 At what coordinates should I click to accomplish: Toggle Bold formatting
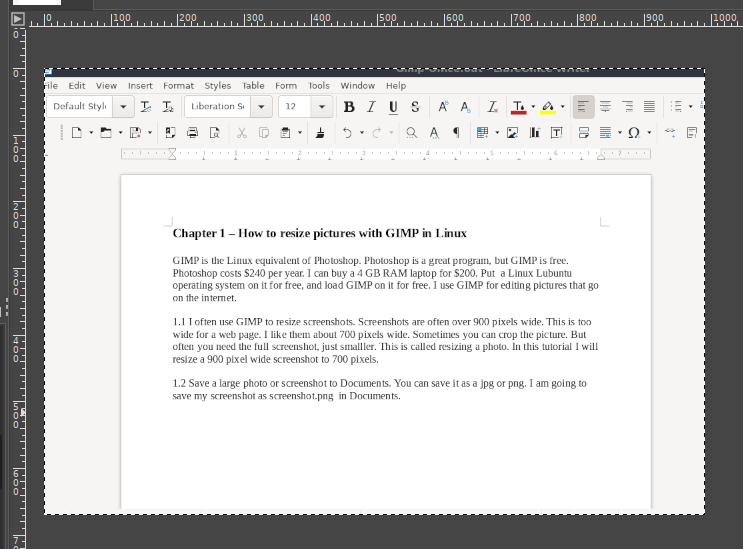click(x=349, y=107)
